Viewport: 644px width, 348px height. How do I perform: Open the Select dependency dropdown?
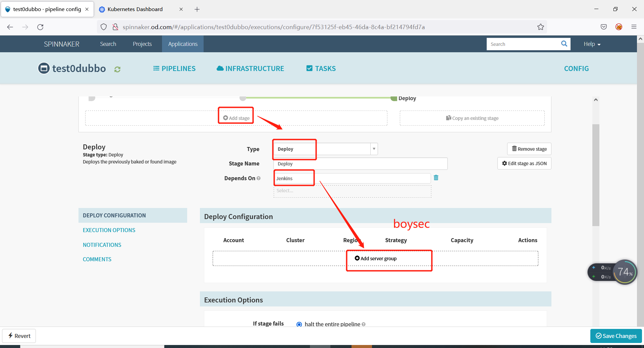coord(352,191)
